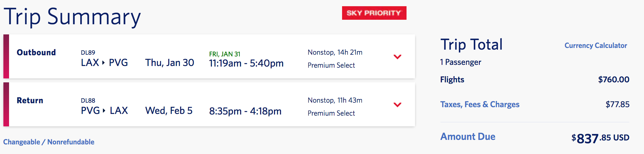Click the Changeable / Nonrefundable link
This screenshot has width=644, height=154.
click(x=49, y=142)
